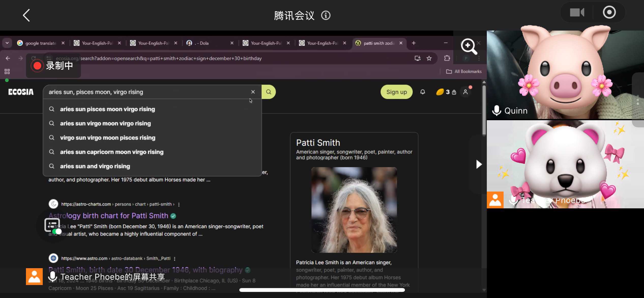This screenshot has width=644, height=298.
Task: Click the Ecosia user profile icon
Action: pos(465,92)
